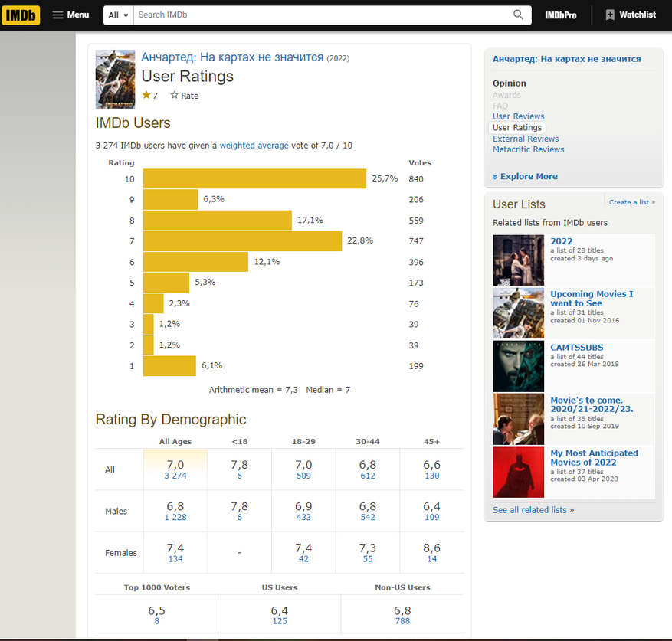The height and width of the screenshot is (641, 672).
Task: Open the 8 Top 1000 Voters link
Action: click(157, 621)
